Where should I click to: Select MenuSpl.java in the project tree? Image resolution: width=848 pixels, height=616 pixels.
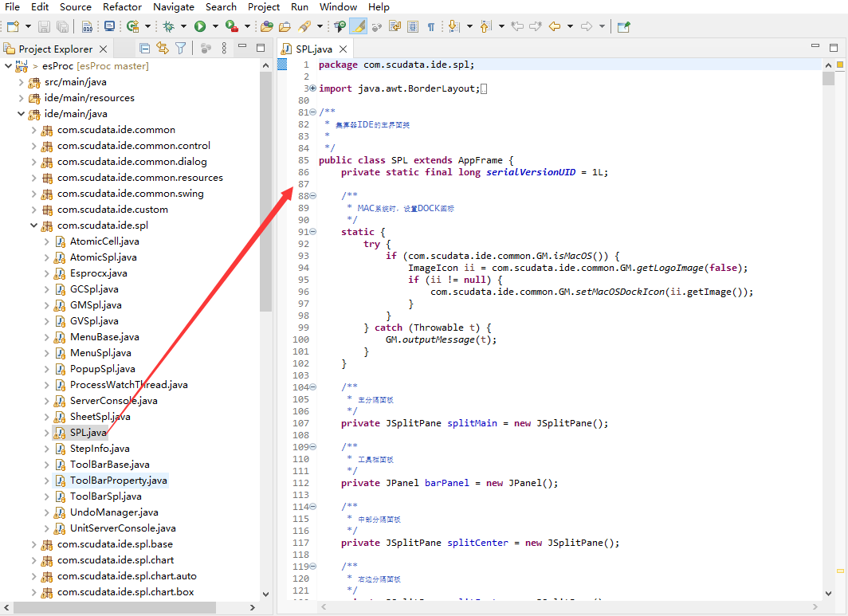100,353
